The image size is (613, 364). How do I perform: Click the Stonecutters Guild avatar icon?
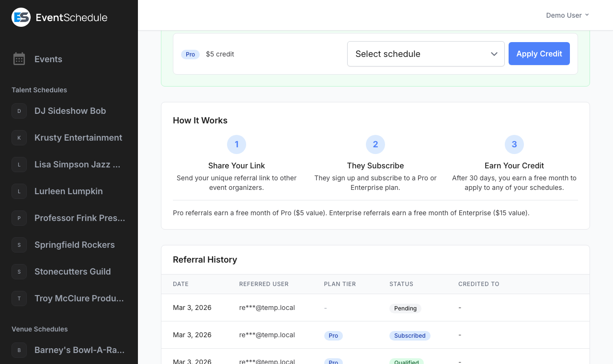coord(19,272)
